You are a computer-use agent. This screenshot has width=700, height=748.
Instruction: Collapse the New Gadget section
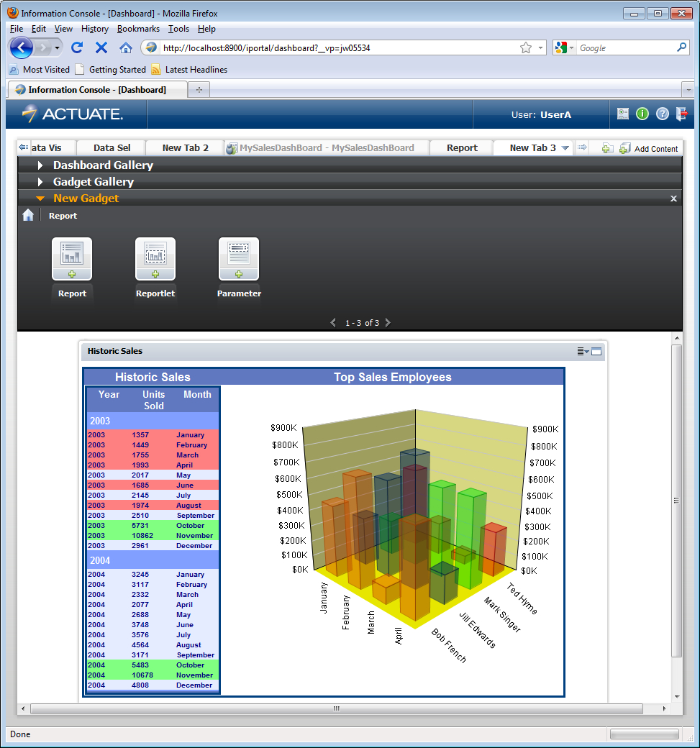(x=40, y=199)
